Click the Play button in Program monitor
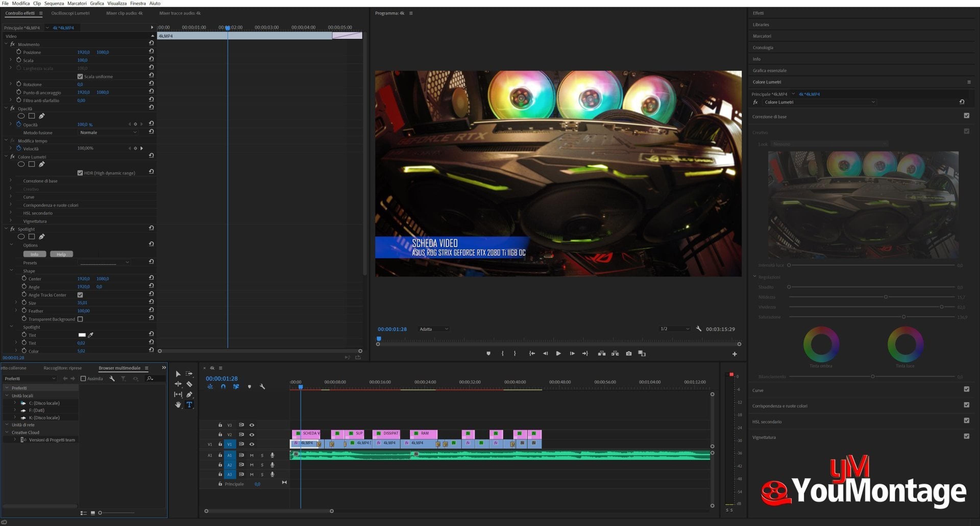980x526 pixels. (x=558, y=353)
